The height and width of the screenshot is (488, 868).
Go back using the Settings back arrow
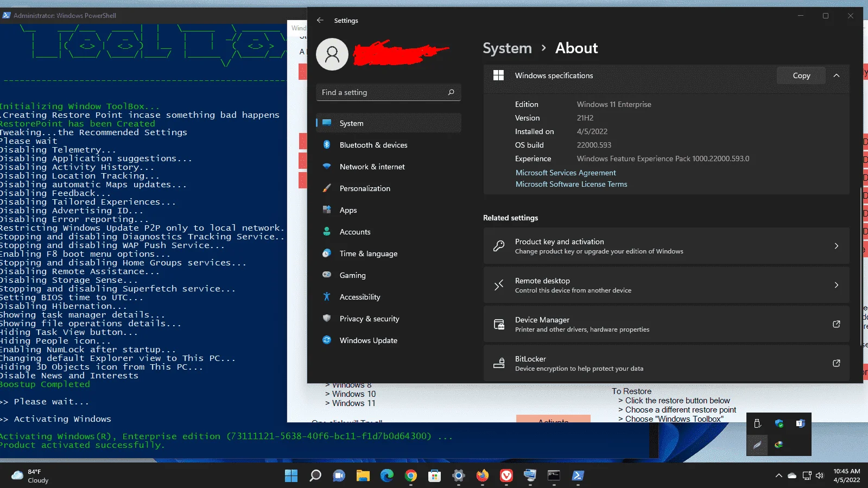320,20
